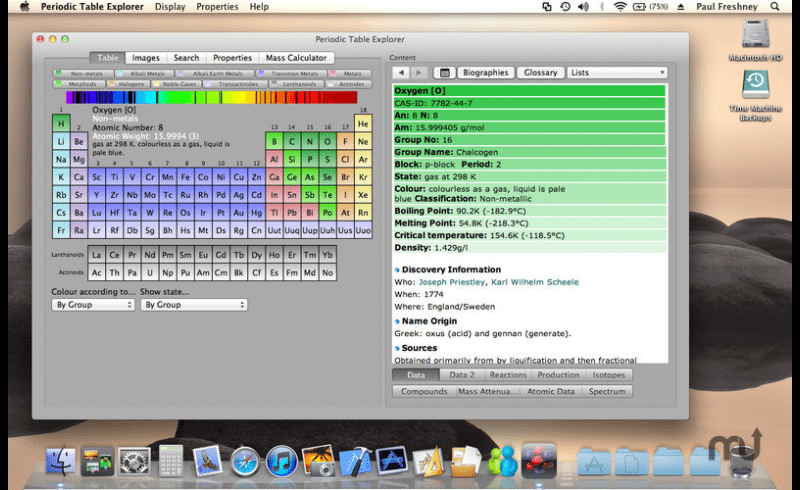Image resolution: width=800 pixels, height=490 pixels.
Task: Open the Help menu
Action: tap(259, 7)
